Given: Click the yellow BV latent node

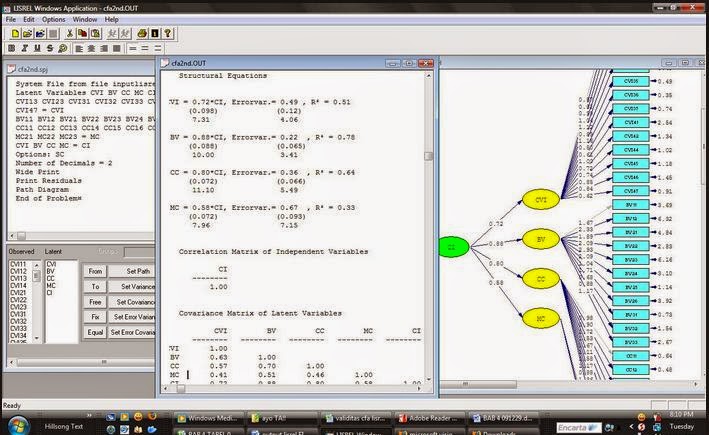Looking at the screenshot, I should [x=541, y=239].
